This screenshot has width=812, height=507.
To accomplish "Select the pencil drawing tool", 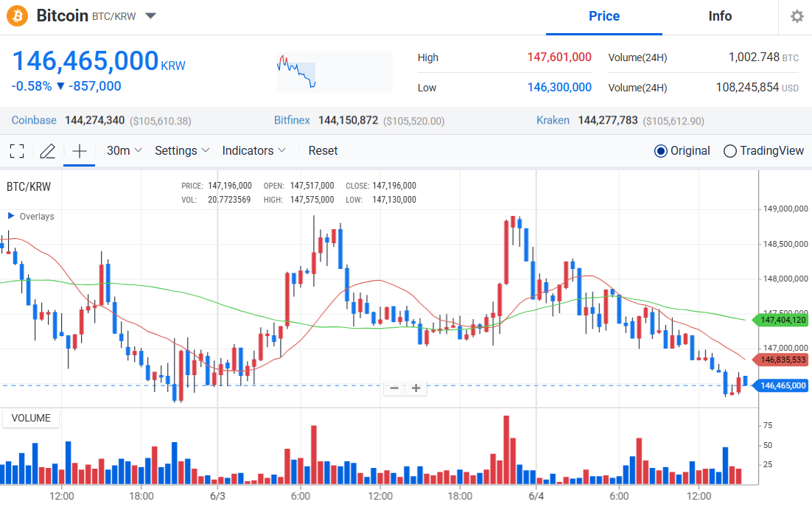I will tap(48, 151).
